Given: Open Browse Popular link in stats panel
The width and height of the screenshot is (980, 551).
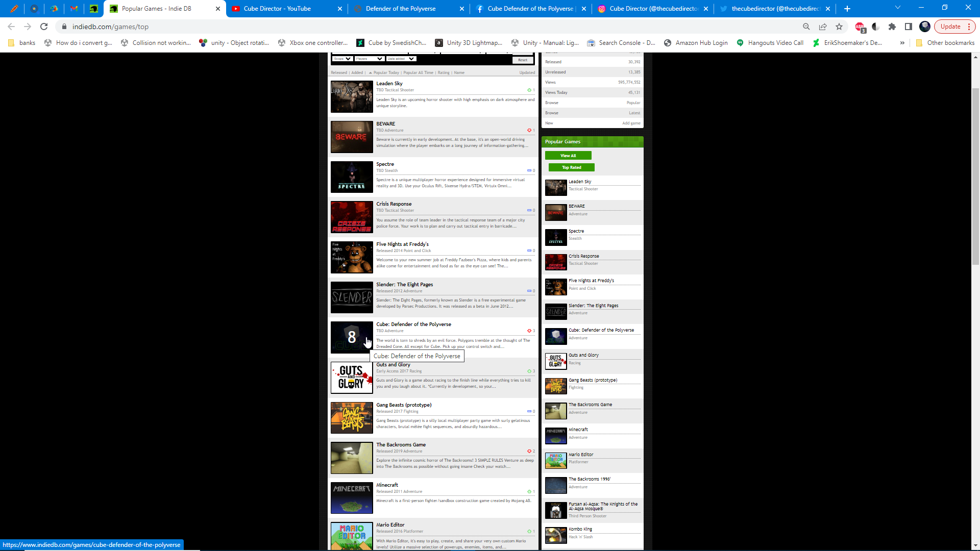Looking at the screenshot, I should point(633,103).
